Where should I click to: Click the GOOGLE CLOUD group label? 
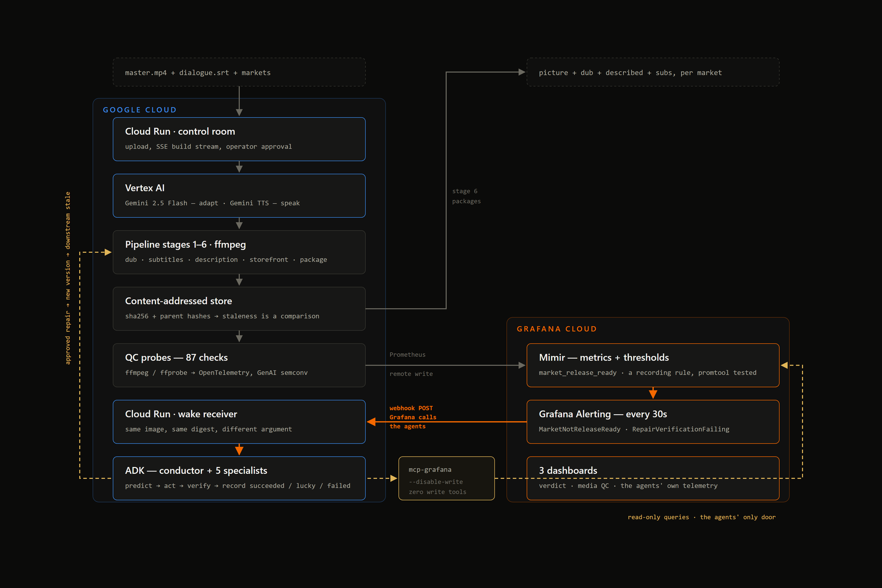[140, 110]
